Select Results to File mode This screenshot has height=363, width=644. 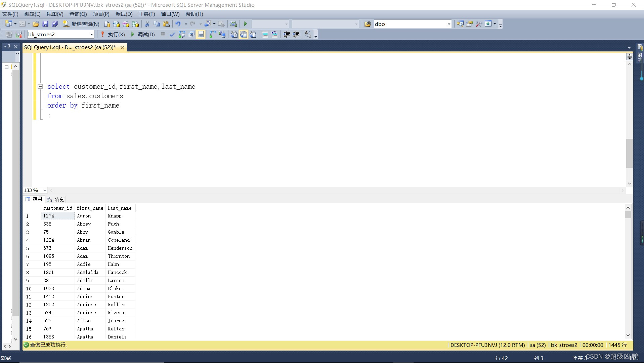(253, 34)
